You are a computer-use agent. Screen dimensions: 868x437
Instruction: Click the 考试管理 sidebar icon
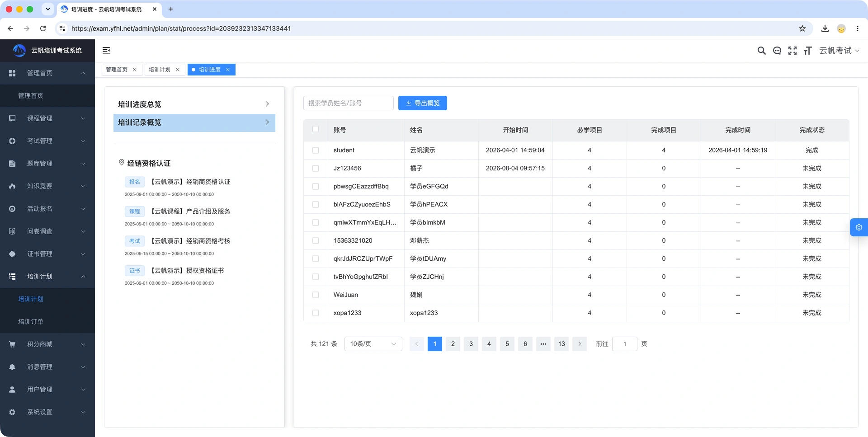coord(12,141)
